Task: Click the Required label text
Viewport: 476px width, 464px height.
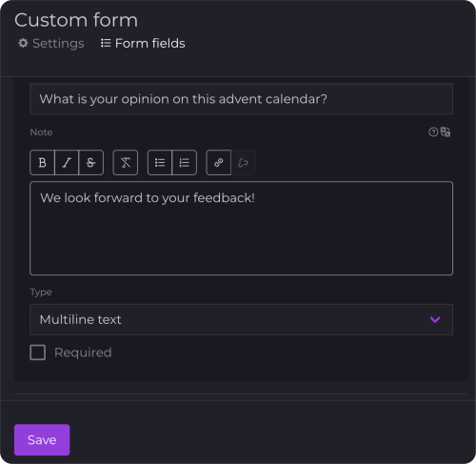Action: coord(83,353)
